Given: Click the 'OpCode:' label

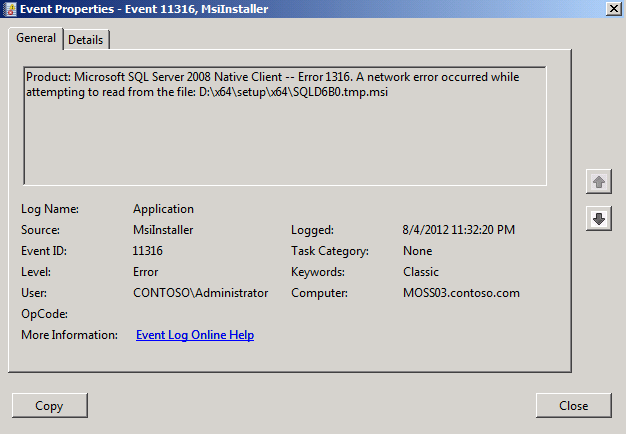Looking at the screenshot, I should pos(44,314).
